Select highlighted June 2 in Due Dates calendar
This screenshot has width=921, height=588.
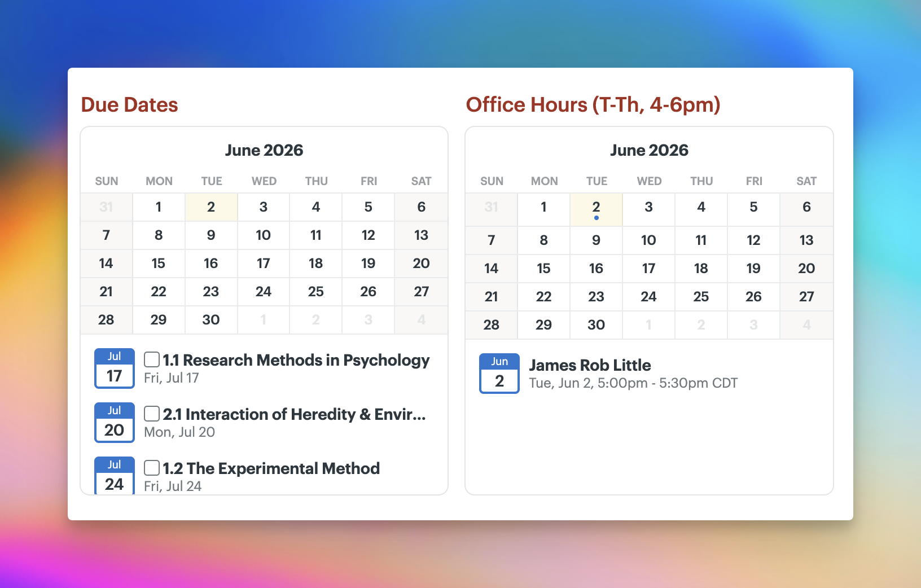pyautogui.click(x=211, y=207)
